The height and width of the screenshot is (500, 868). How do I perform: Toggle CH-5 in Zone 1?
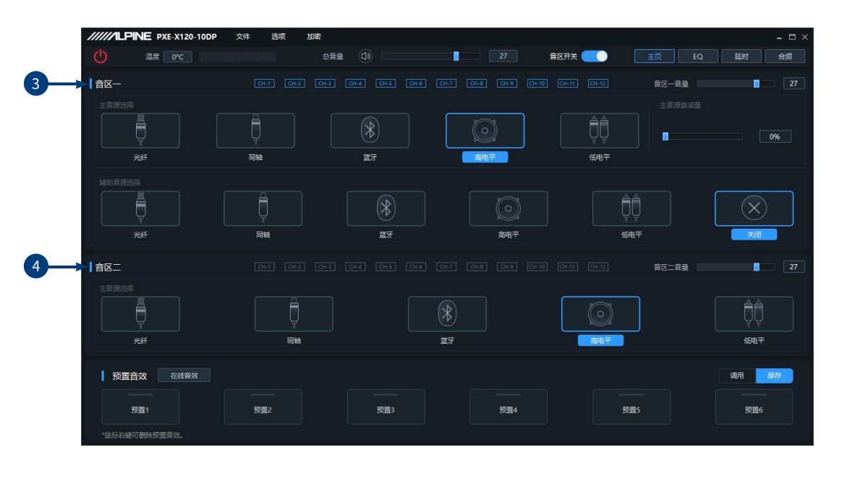coord(386,83)
